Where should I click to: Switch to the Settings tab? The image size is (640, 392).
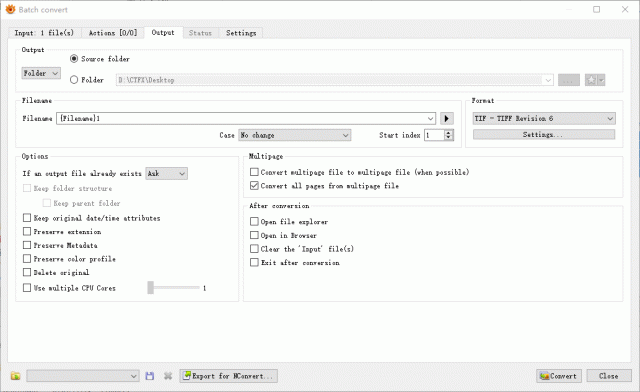pos(241,33)
